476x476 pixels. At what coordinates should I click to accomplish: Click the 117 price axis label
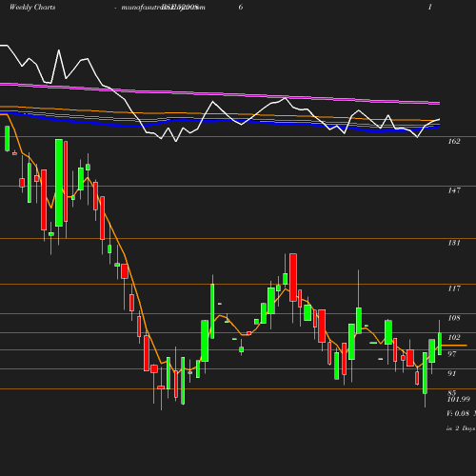point(454,288)
